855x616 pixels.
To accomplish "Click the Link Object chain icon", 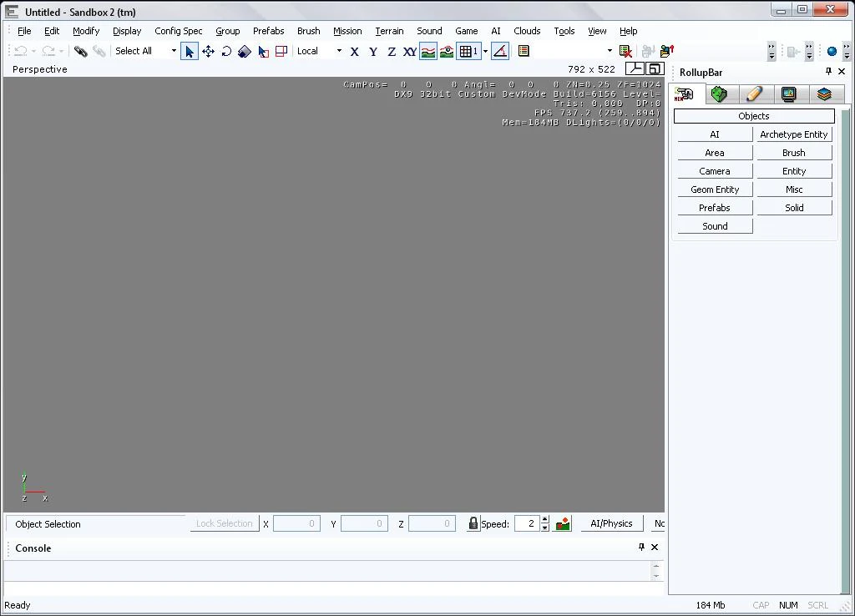I will point(81,51).
